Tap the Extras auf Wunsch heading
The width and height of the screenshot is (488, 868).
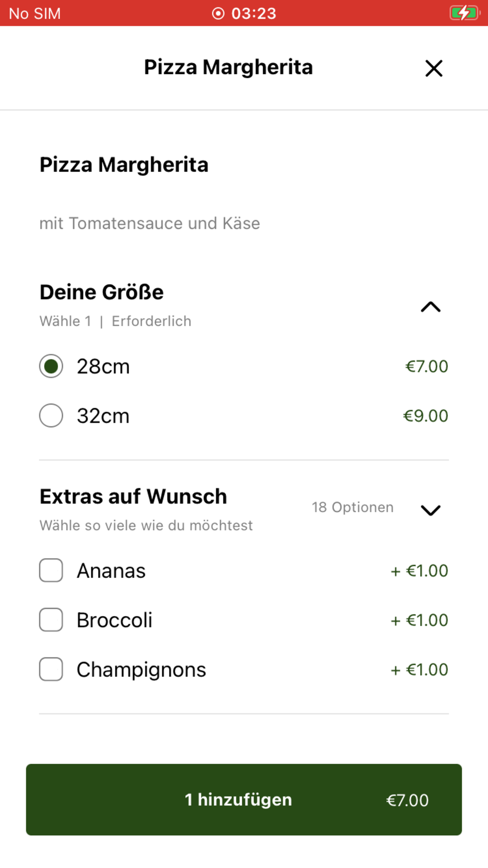pyautogui.click(x=134, y=497)
